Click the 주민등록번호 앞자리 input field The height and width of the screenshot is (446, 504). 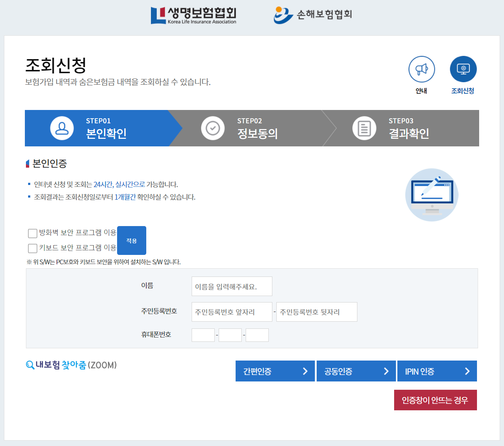[232, 312]
